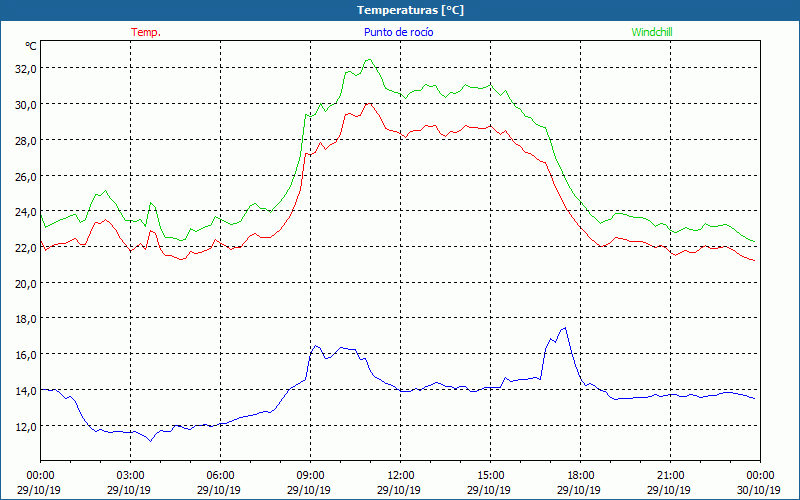Viewport: 800px width, 500px height.
Task: Click the 16,0 y-axis value
Action: tap(26, 354)
